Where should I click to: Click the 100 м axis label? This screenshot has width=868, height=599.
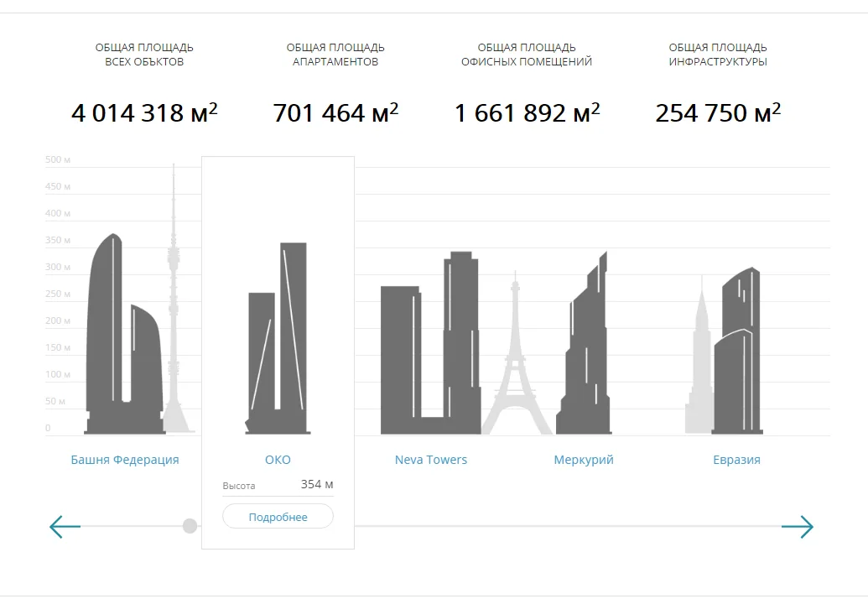click(58, 374)
